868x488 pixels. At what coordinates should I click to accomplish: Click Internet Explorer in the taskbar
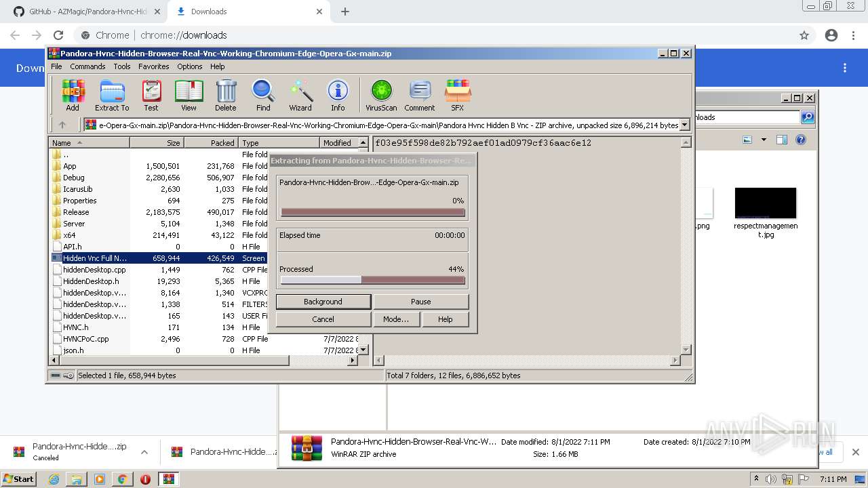(x=54, y=479)
